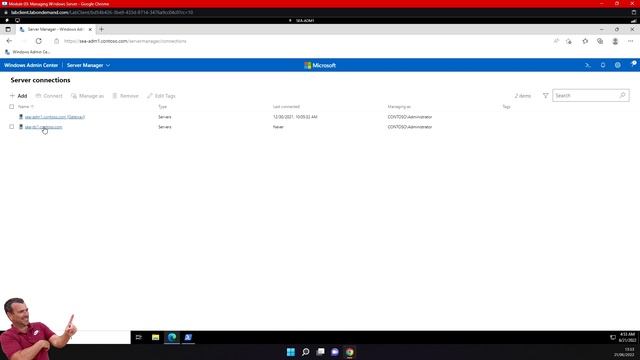Open the Edge Settings and more menu
This screenshot has width=640, height=360.
pyautogui.click(x=631, y=41)
